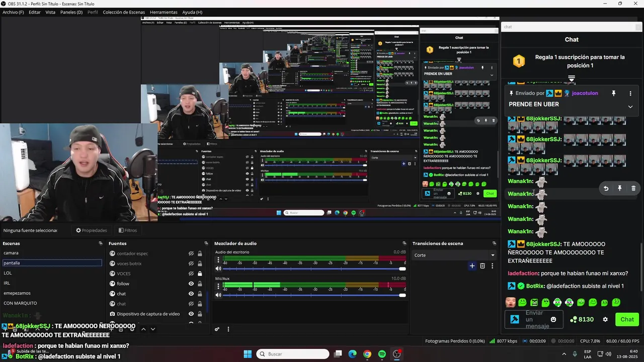Open the Herramientas menu
The width and height of the screenshot is (644, 362).
164,12
